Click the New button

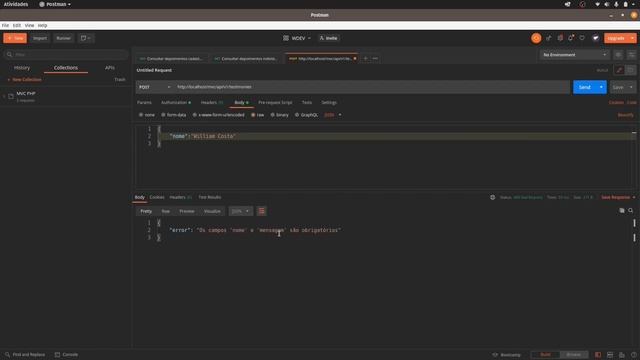[x=15, y=38]
